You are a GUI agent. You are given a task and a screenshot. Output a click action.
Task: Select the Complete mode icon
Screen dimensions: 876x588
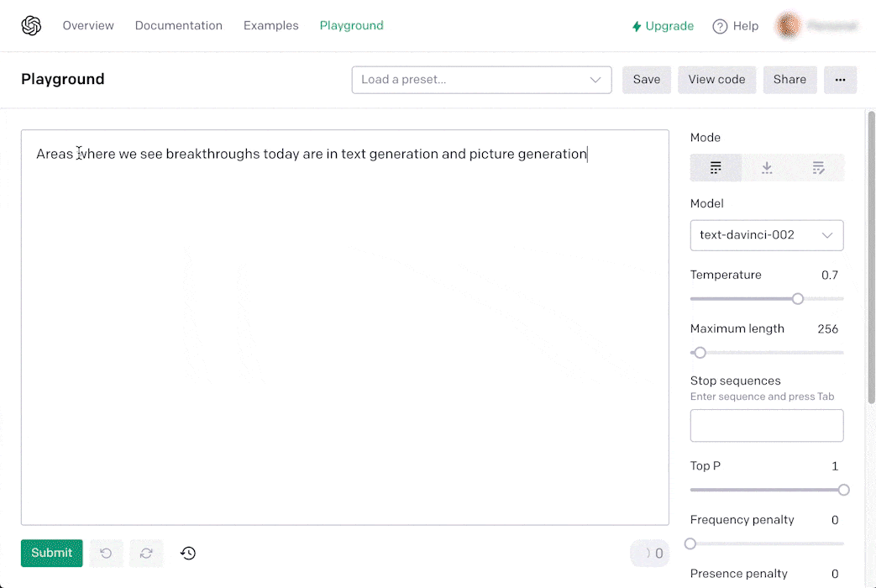click(x=716, y=168)
